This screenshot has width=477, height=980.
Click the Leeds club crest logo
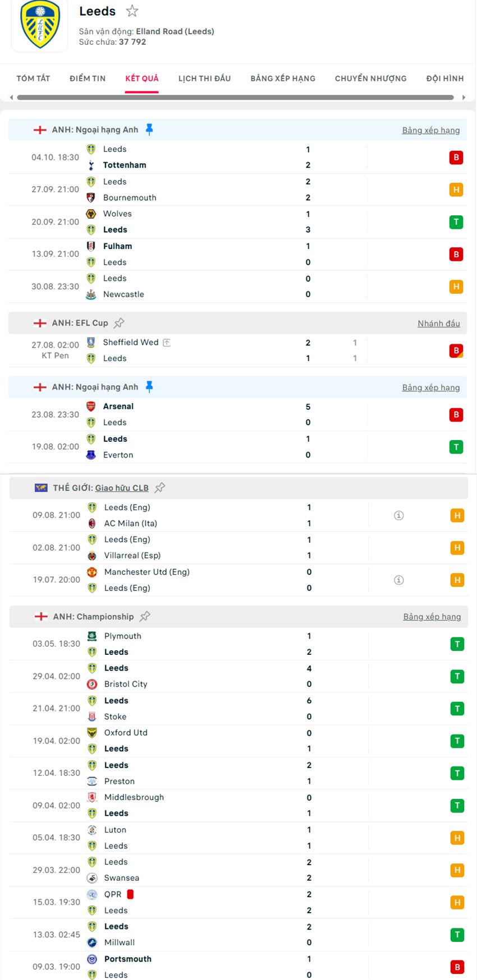click(40, 24)
